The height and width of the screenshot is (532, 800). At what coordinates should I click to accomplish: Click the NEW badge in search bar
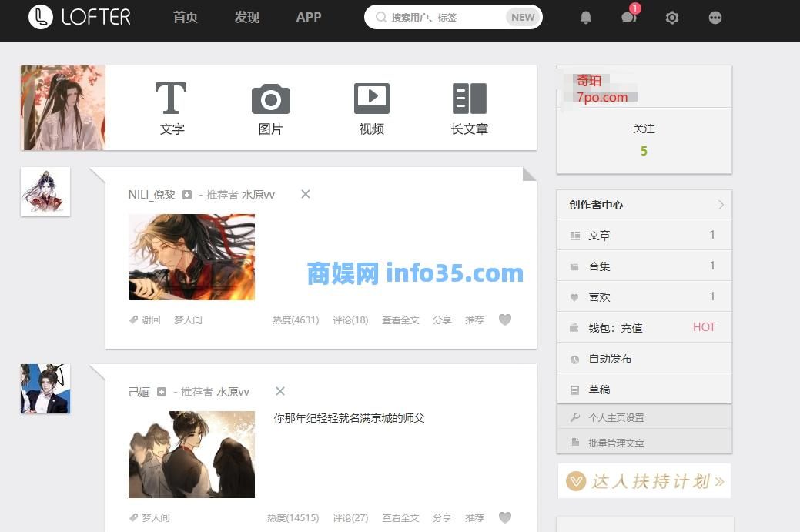tap(523, 18)
